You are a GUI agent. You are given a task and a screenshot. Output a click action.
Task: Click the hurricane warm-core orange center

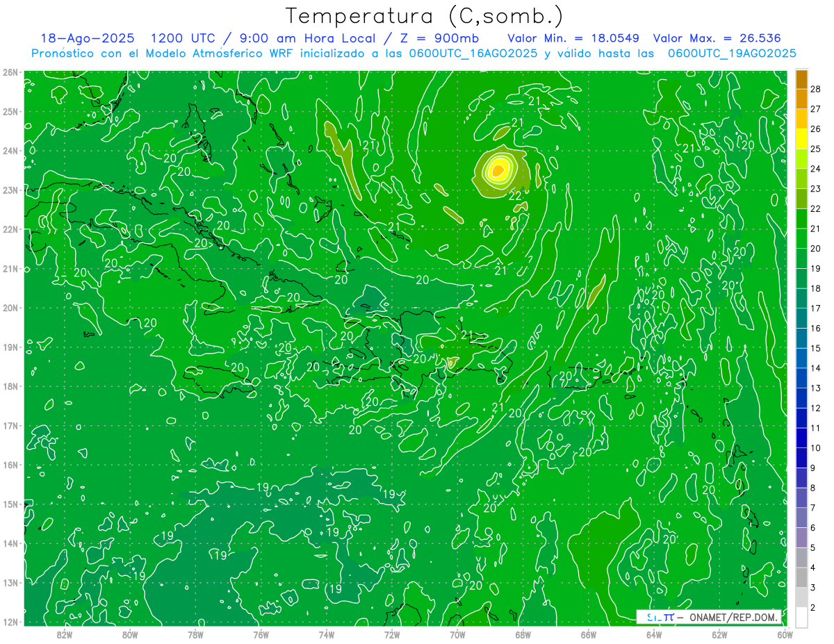[x=498, y=170]
